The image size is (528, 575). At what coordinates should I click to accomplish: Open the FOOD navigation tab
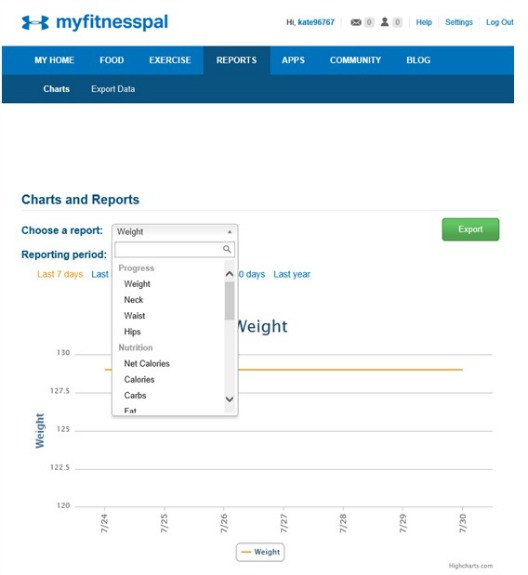[111, 60]
